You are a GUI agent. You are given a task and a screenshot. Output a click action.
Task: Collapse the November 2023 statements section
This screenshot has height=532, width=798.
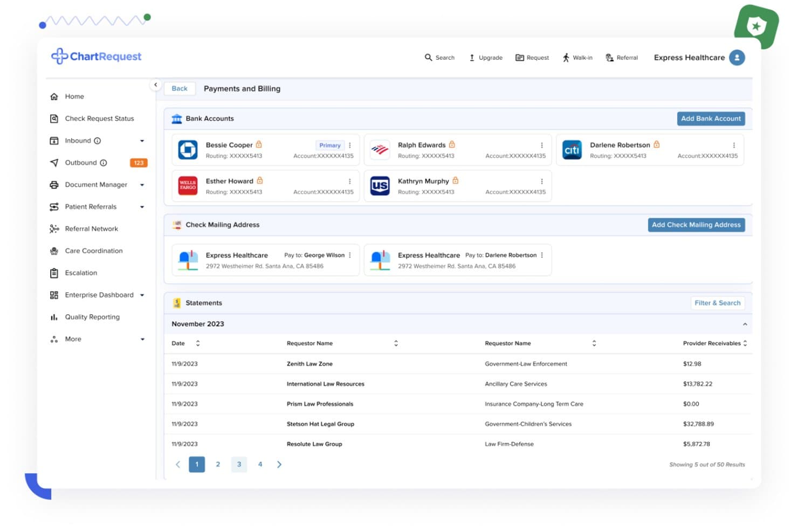(745, 324)
